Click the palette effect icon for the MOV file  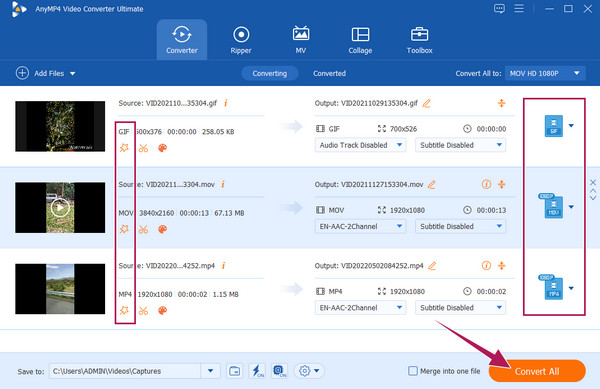[x=163, y=229]
